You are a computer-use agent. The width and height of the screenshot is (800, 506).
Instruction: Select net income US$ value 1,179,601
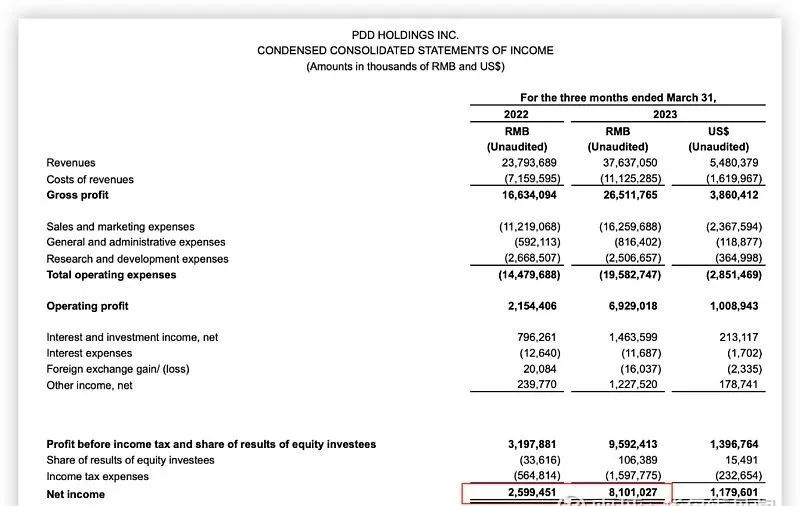click(734, 492)
